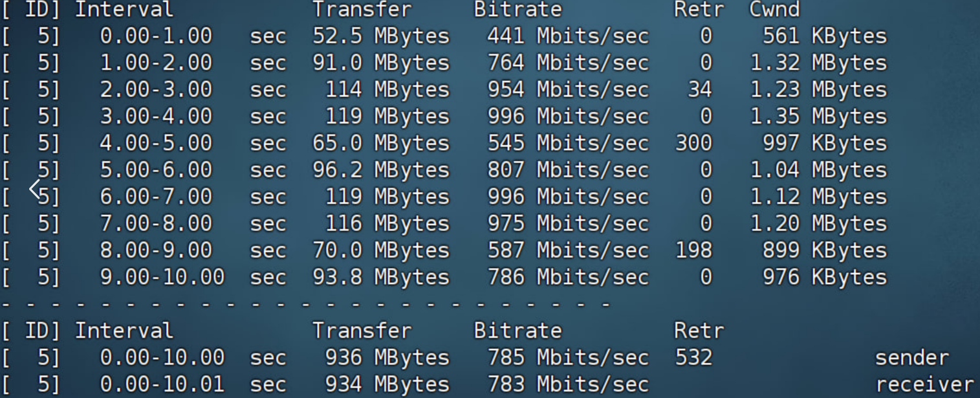Viewport: 980px width, 398px height.
Task: Click the 561 KBytes congestion window value
Action: [824, 36]
